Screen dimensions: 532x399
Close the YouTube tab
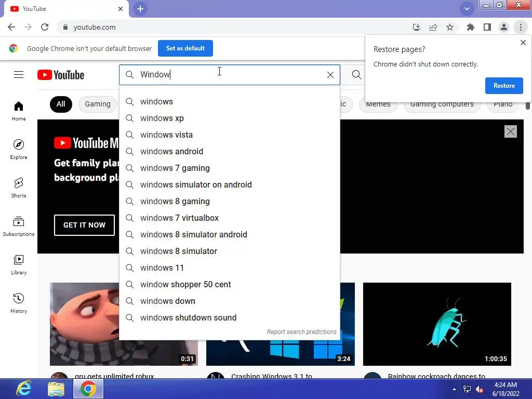[121, 9]
